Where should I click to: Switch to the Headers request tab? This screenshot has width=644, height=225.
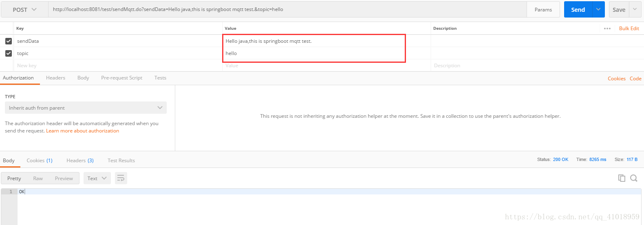pyautogui.click(x=55, y=78)
